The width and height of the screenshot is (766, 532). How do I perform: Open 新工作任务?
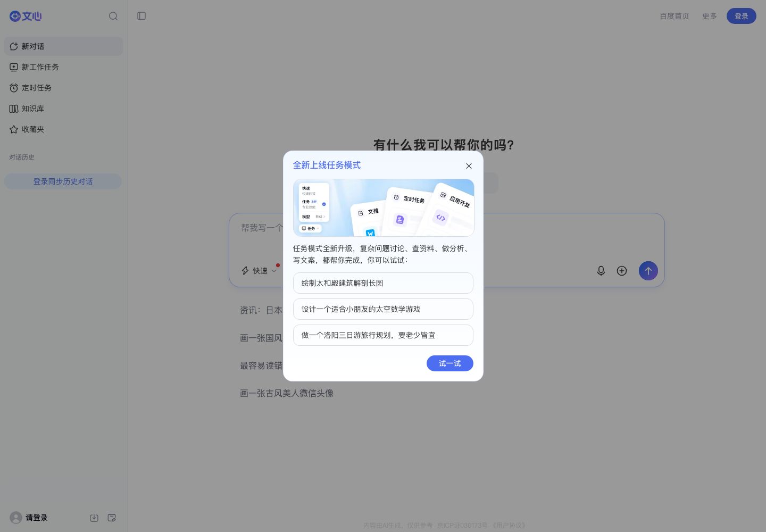click(63, 67)
